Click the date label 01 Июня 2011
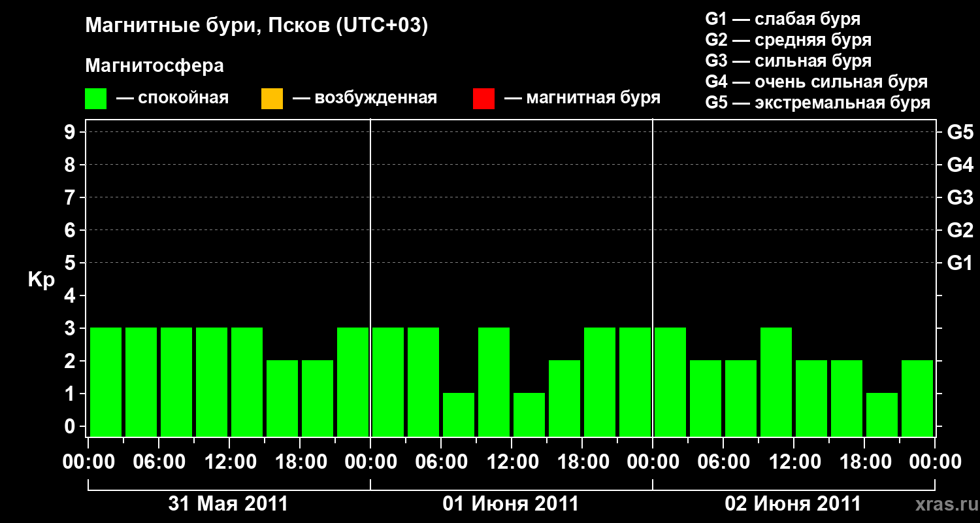Image resolution: width=980 pixels, height=523 pixels. pos(511,504)
